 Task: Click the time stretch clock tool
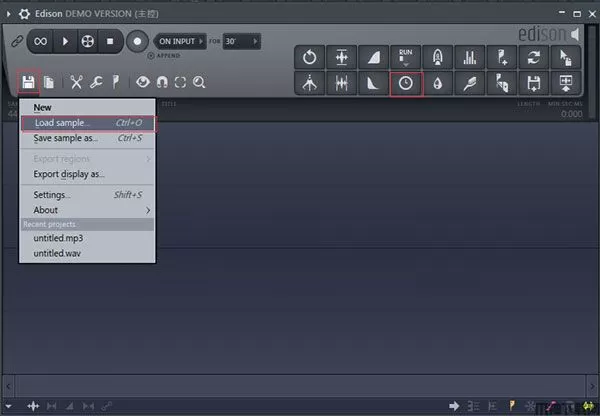(406, 84)
